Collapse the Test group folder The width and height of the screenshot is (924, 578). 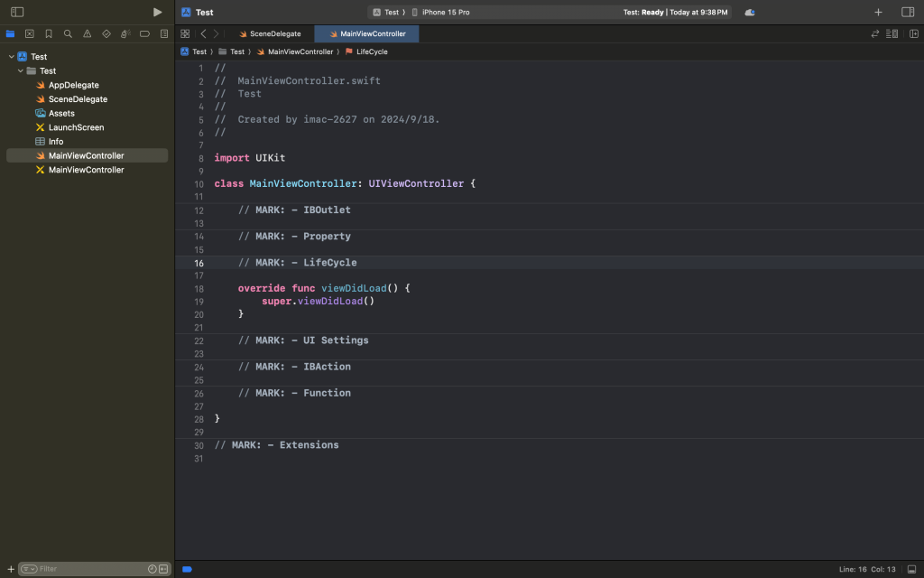pyautogui.click(x=21, y=70)
